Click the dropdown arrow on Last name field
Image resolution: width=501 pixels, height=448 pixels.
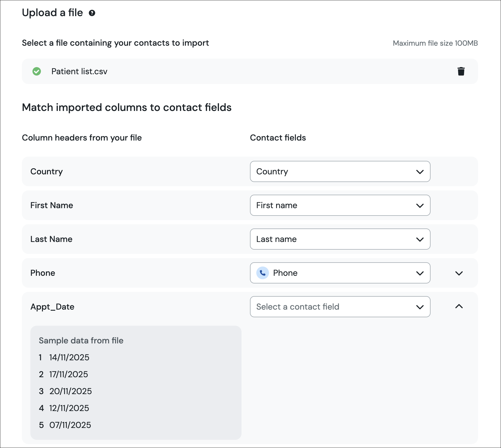(420, 239)
